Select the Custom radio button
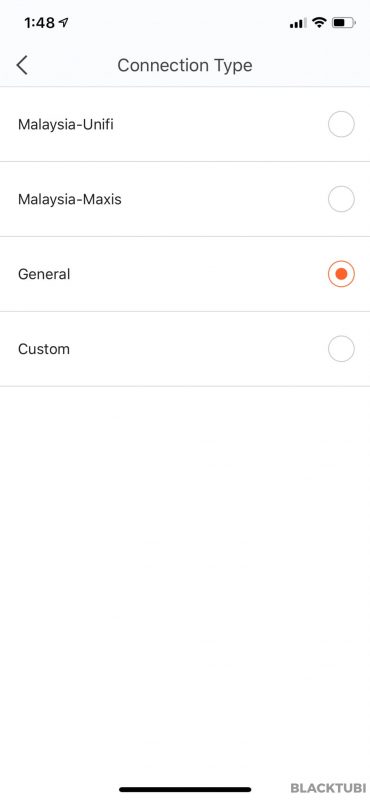This screenshot has height=800, width=370. (341, 349)
